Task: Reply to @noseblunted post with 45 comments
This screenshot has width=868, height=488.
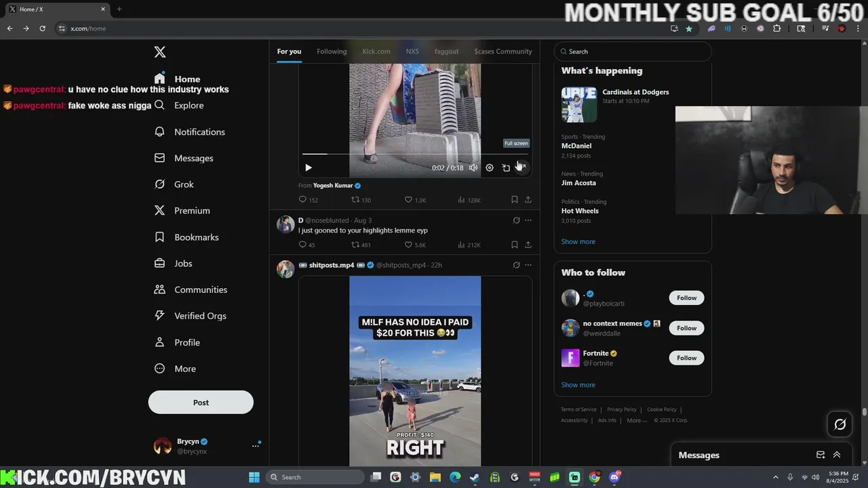Action: click(x=307, y=245)
